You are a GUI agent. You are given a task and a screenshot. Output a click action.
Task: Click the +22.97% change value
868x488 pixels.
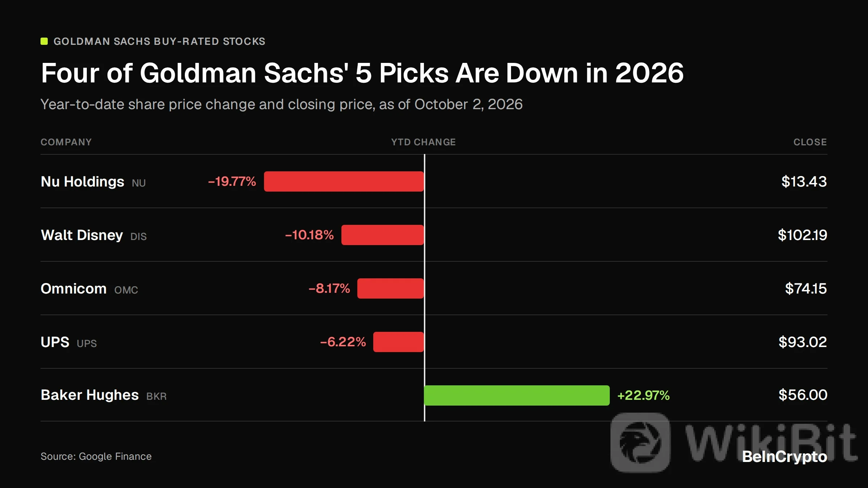pos(643,395)
